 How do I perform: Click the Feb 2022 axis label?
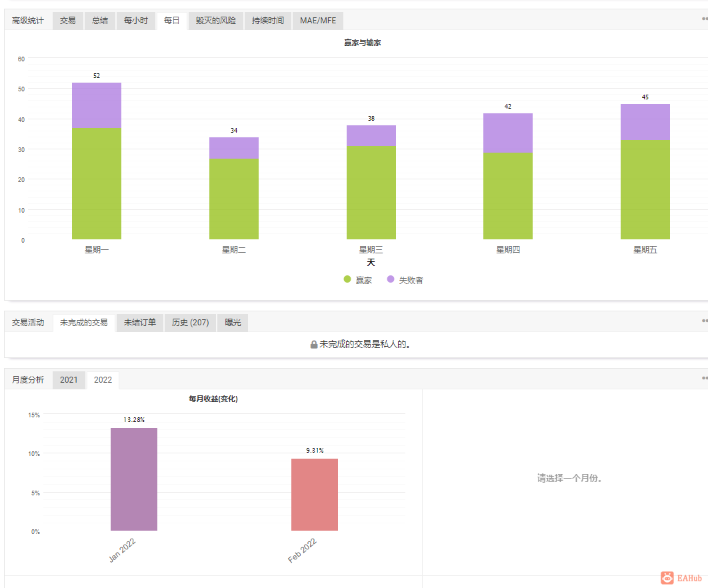tap(302, 551)
